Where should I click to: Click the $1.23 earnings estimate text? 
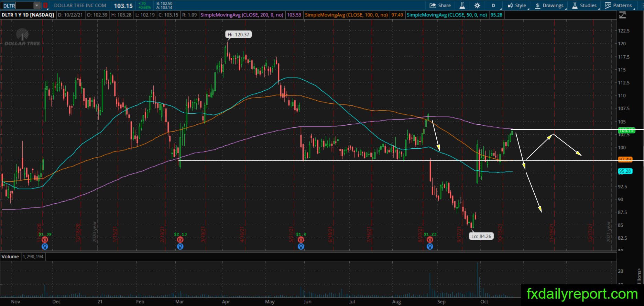[x=430, y=234]
